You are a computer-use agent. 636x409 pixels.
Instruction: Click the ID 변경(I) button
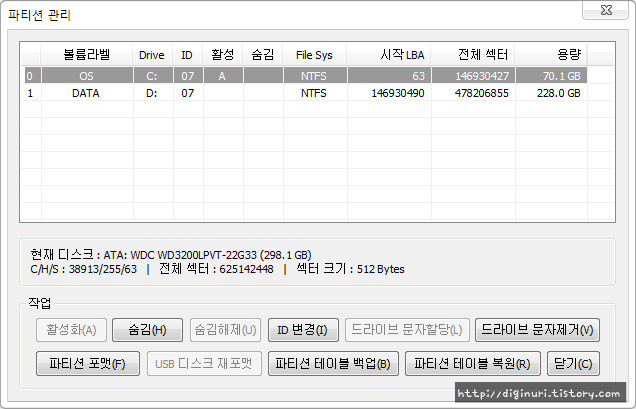(303, 330)
